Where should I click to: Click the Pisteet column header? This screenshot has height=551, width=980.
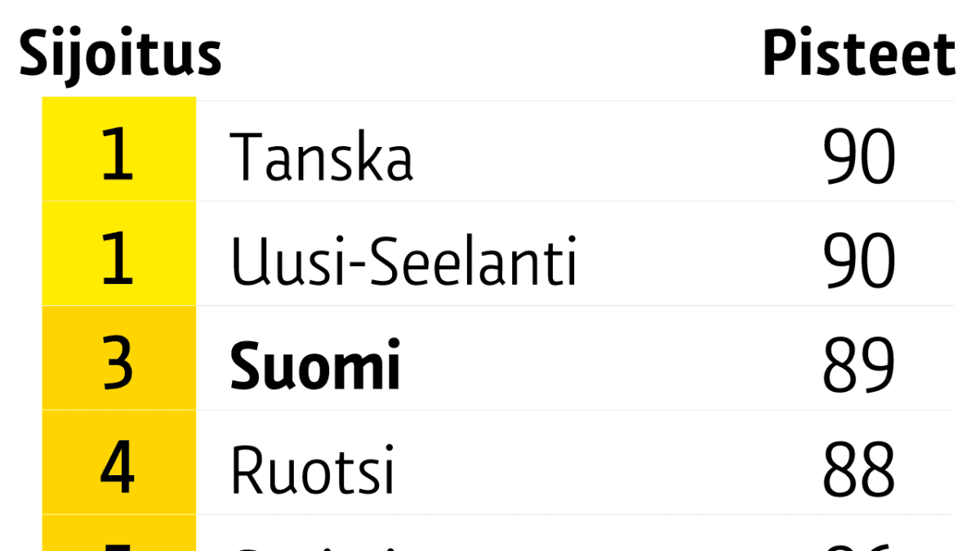(858, 55)
